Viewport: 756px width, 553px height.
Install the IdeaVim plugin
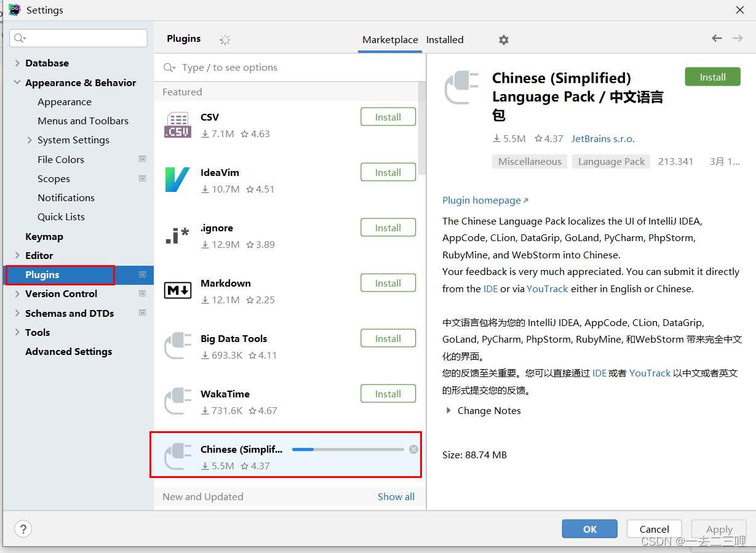pyautogui.click(x=388, y=172)
